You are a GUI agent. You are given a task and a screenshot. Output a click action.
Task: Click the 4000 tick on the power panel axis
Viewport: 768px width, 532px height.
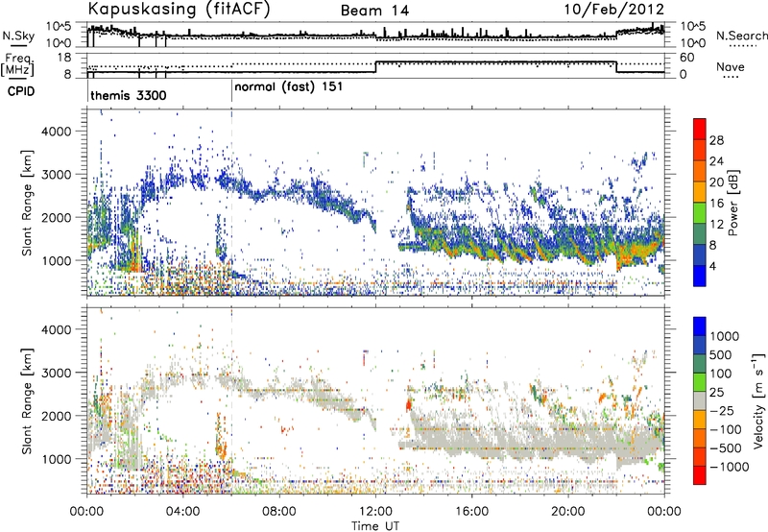(56, 132)
